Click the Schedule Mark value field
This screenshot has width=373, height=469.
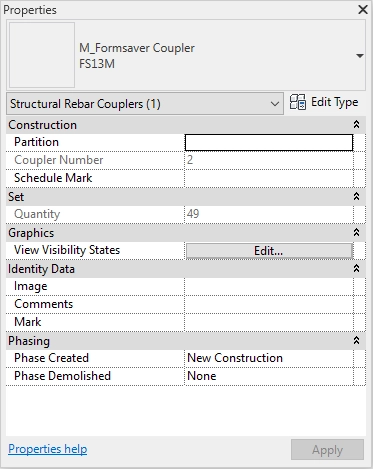[269, 178]
